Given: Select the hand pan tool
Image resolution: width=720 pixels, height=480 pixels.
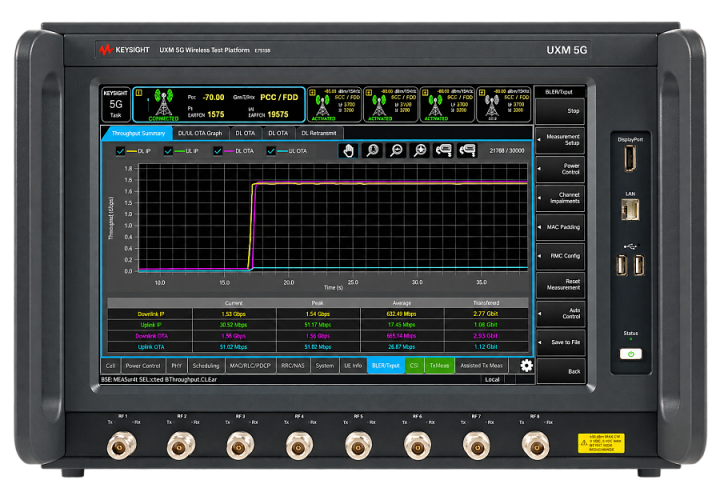Looking at the screenshot, I should [x=349, y=151].
